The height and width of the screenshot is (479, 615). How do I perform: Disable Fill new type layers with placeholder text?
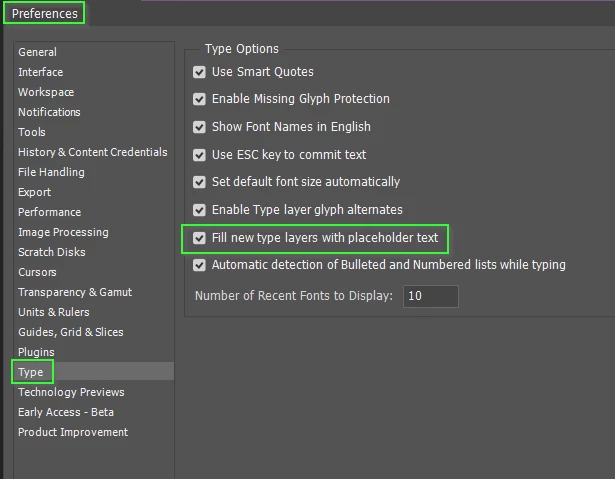[199, 238]
